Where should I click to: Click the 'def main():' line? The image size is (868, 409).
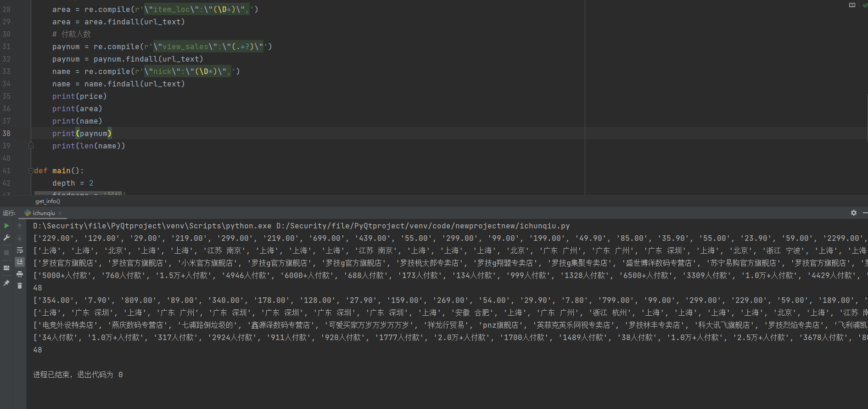pos(59,170)
